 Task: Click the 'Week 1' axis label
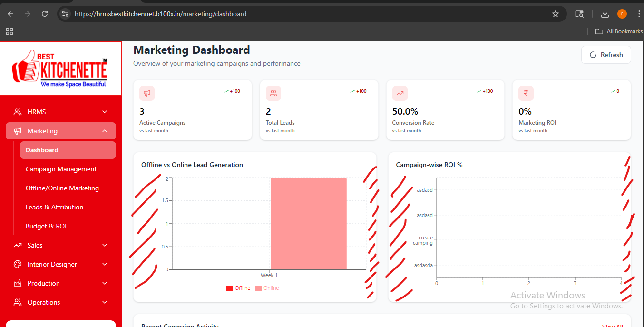(x=269, y=275)
